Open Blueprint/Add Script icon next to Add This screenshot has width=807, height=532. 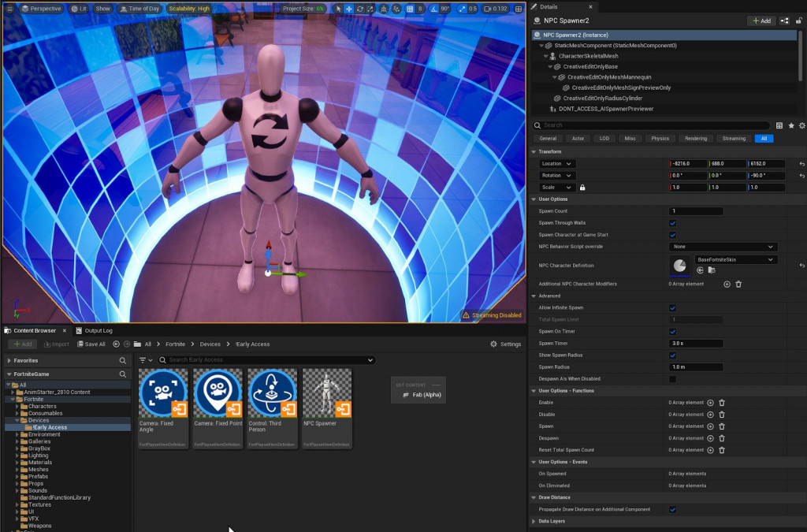(784, 20)
